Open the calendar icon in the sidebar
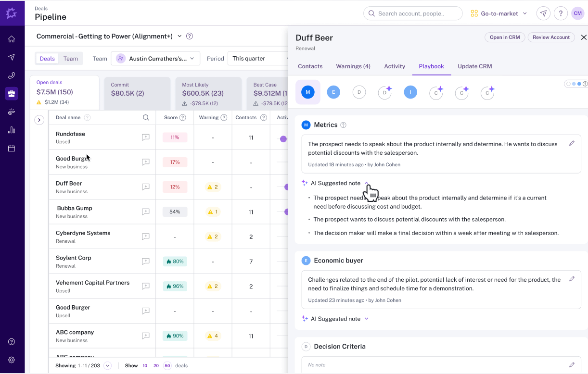Image resolution: width=588 pixels, height=374 pixels. pos(12,148)
